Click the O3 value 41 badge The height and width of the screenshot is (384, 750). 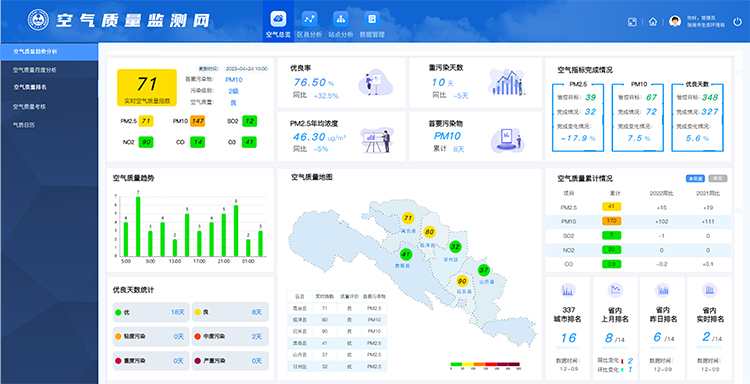point(249,142)
